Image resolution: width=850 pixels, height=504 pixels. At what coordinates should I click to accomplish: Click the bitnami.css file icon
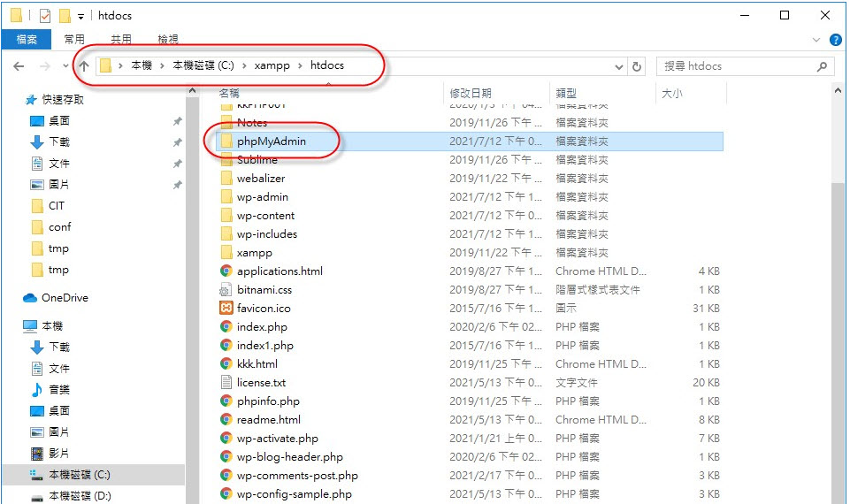pyautogui.click(x=226, y=290)
